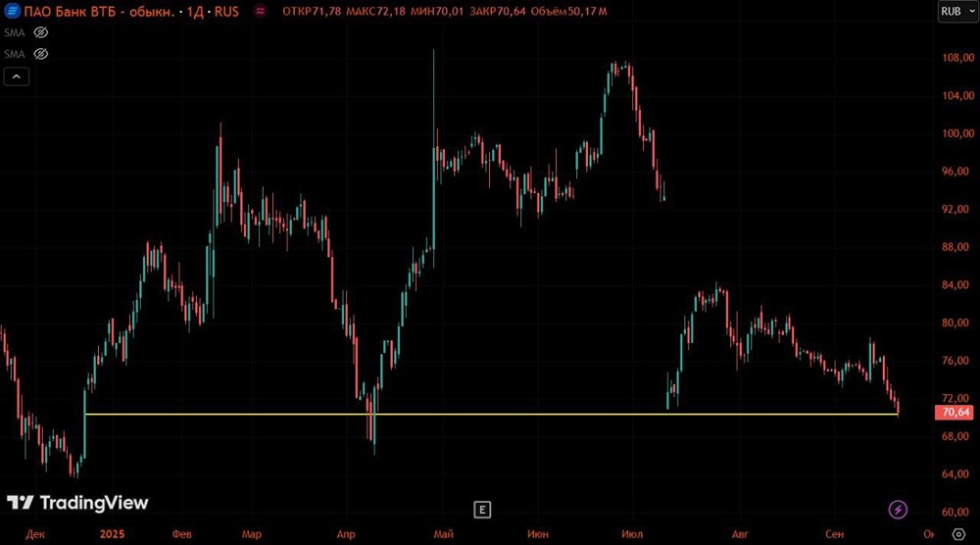Click the ОТКР 71,78 open value
The image size is (980, 545).
[312, 11]
